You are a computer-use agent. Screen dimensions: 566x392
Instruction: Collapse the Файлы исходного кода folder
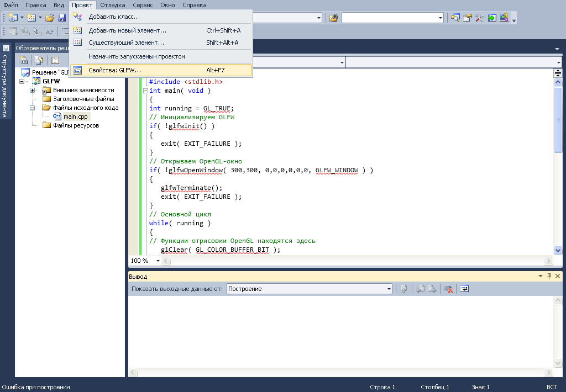point(33,108)
